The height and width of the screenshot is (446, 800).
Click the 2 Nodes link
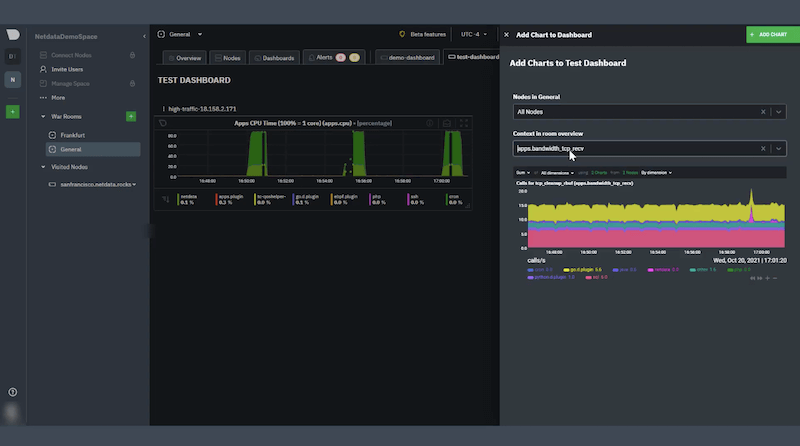click(x=630, y=172)
